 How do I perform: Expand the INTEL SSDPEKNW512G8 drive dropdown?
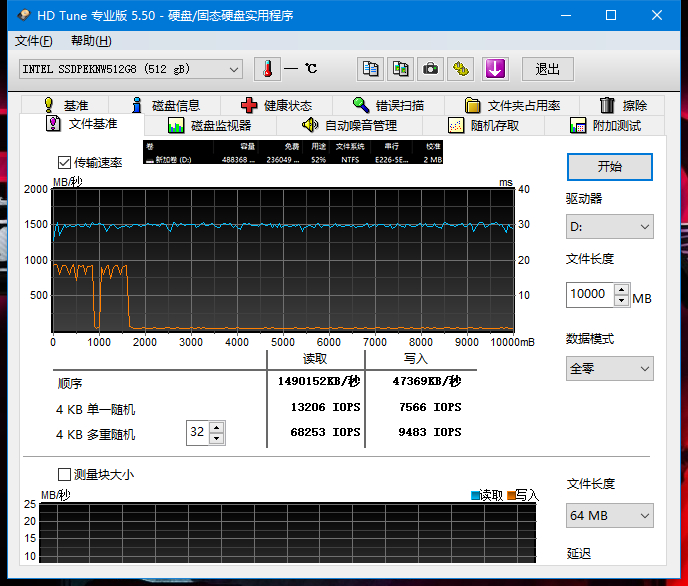[x=131, y=69]
